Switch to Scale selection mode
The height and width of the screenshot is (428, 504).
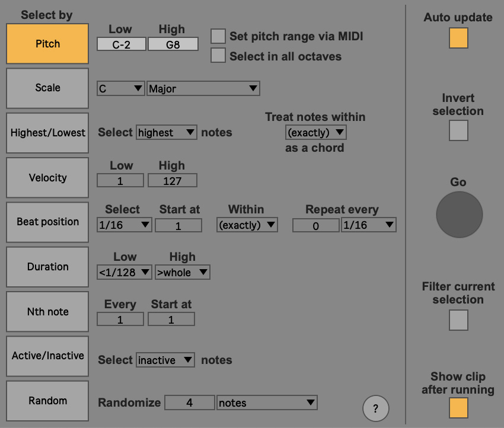[47, 88]
